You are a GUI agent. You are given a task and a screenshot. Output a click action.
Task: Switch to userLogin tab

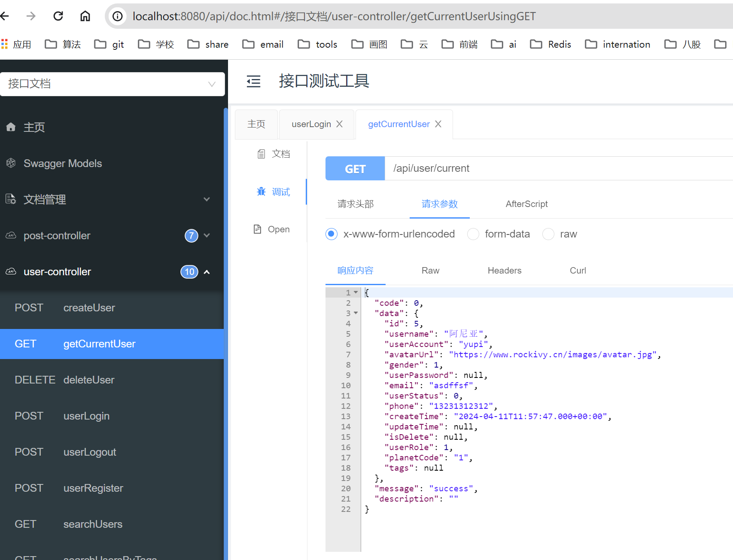tap(311, 124)
